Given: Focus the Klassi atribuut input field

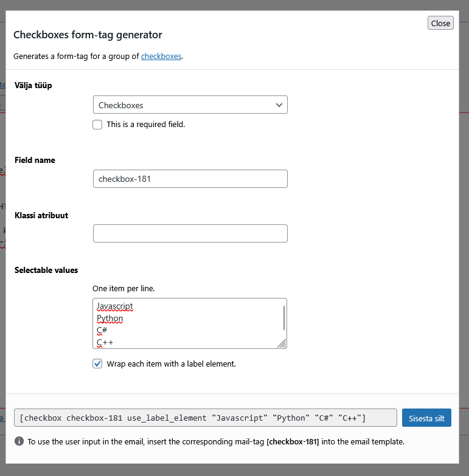Looking at the screenshot, I should [190, 233].
